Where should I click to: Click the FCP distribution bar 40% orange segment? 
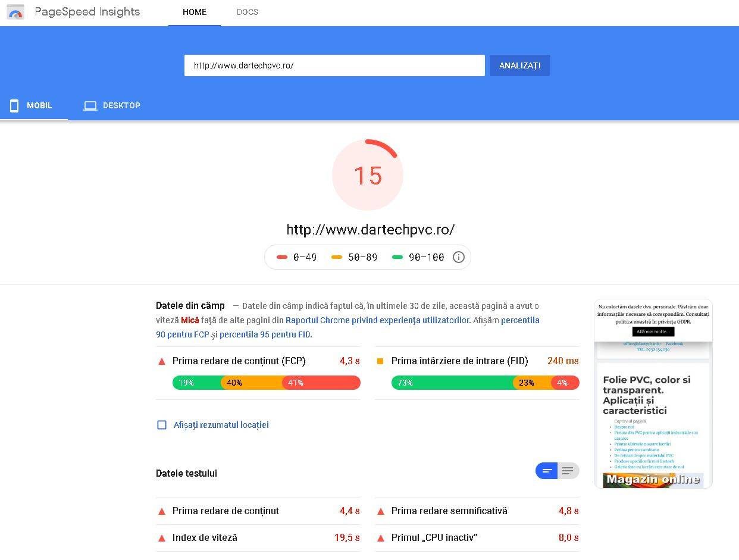pos(252,383)
